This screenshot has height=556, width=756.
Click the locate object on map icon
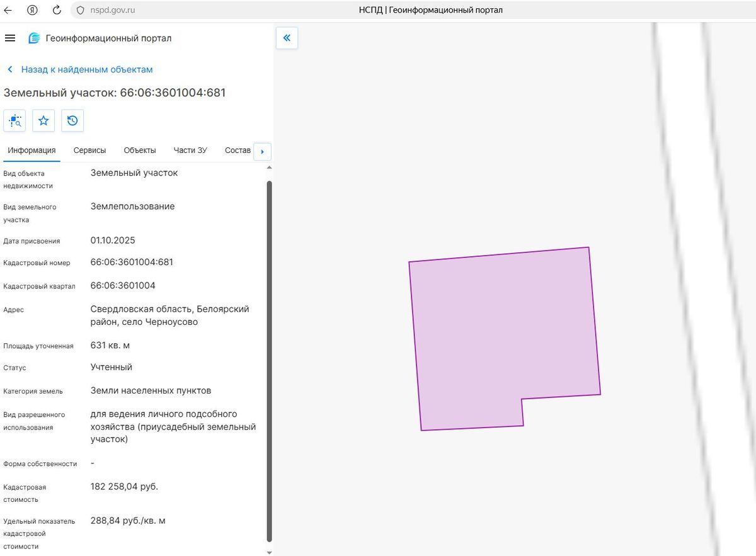pos(14,120)
